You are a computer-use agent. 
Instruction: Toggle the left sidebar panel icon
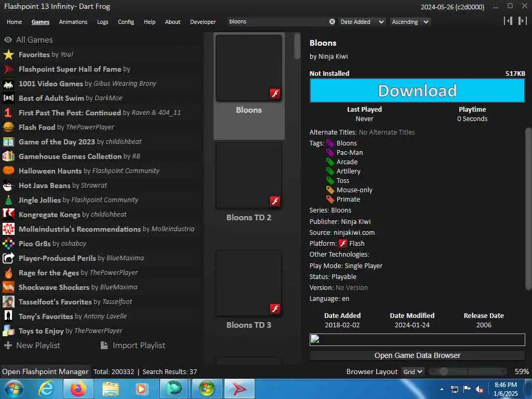click(508, 21)
